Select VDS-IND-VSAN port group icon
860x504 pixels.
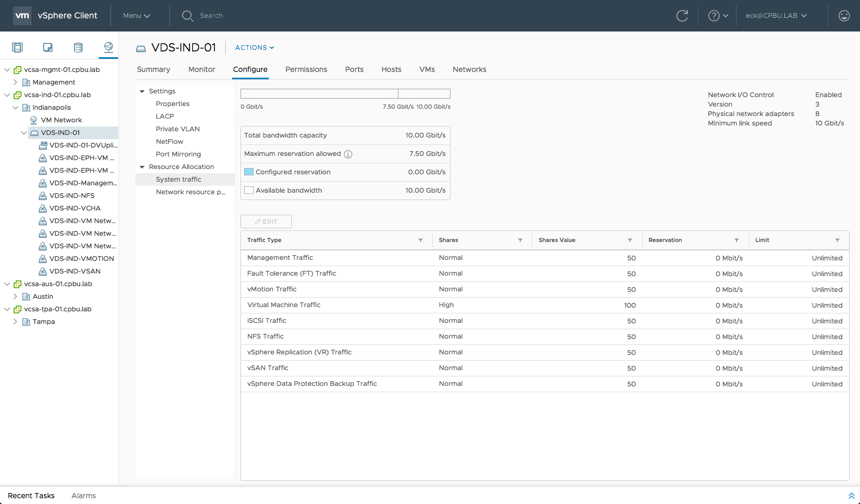[43, 271]
